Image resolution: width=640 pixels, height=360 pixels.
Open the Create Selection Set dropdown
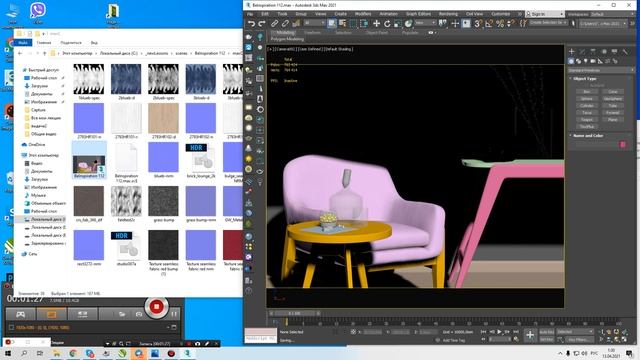coord(548,23)
